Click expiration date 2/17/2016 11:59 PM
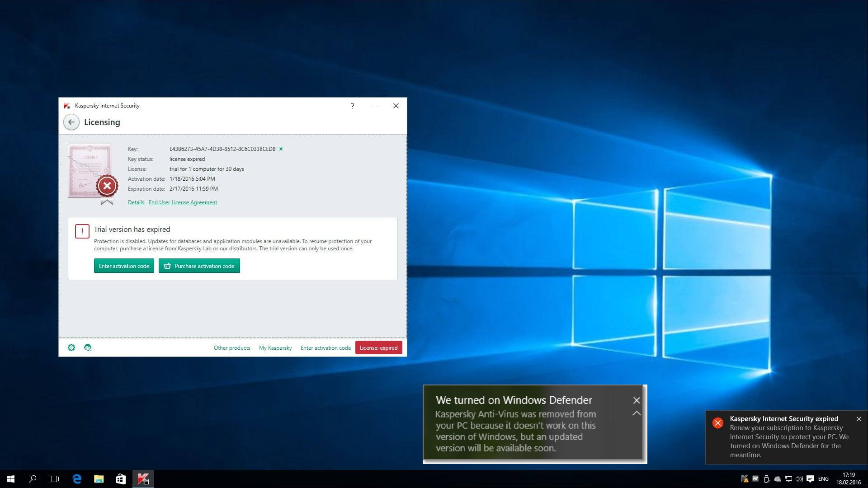Image resolution: width=868 pixels, height=488 pixels. pos(193,189)
